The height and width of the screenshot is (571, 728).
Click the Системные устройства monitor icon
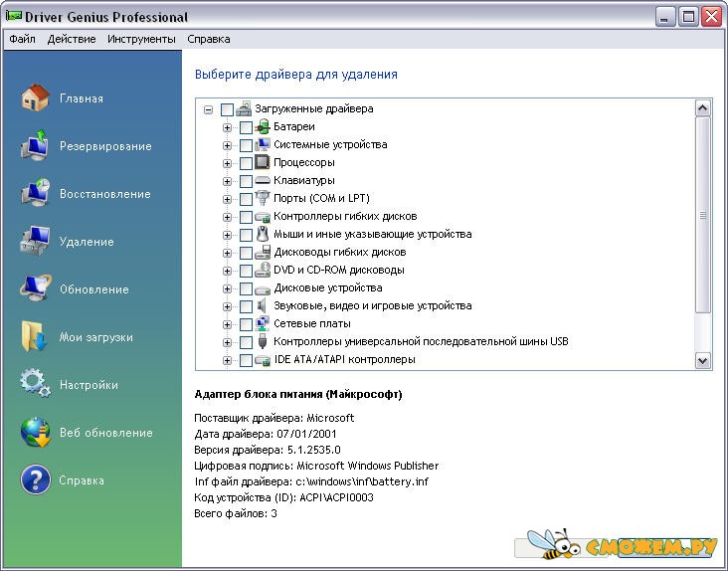[x=263, y=144]
